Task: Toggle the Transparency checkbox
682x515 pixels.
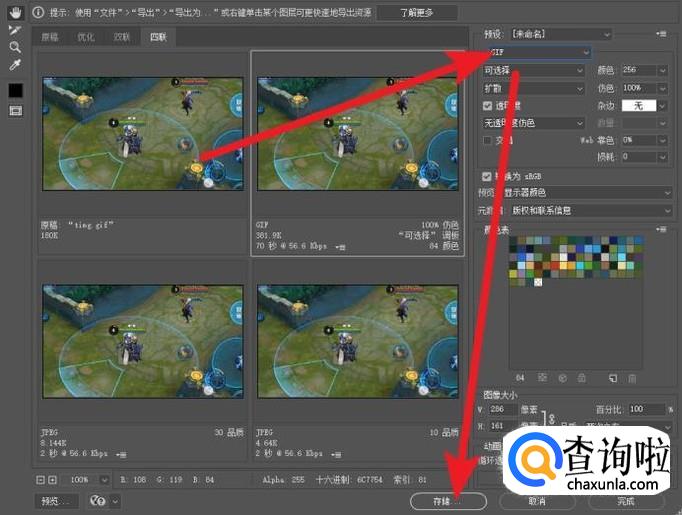Action: (487, 105)
